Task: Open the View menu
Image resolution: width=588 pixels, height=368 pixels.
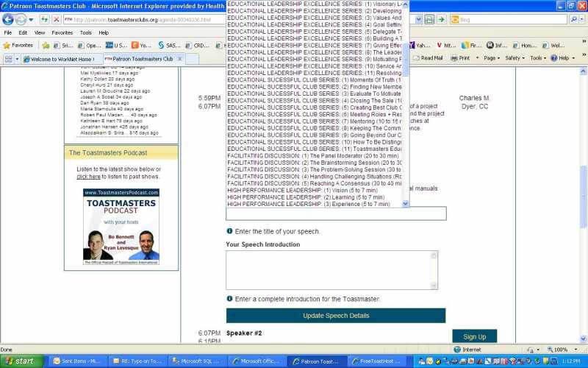Action: (40, 32)
